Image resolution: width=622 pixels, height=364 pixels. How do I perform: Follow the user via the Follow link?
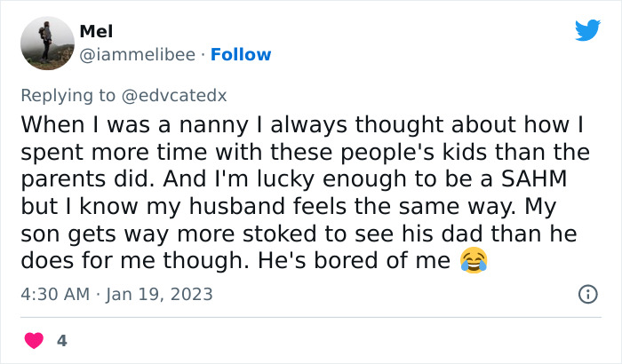click(x=240, y=54)
